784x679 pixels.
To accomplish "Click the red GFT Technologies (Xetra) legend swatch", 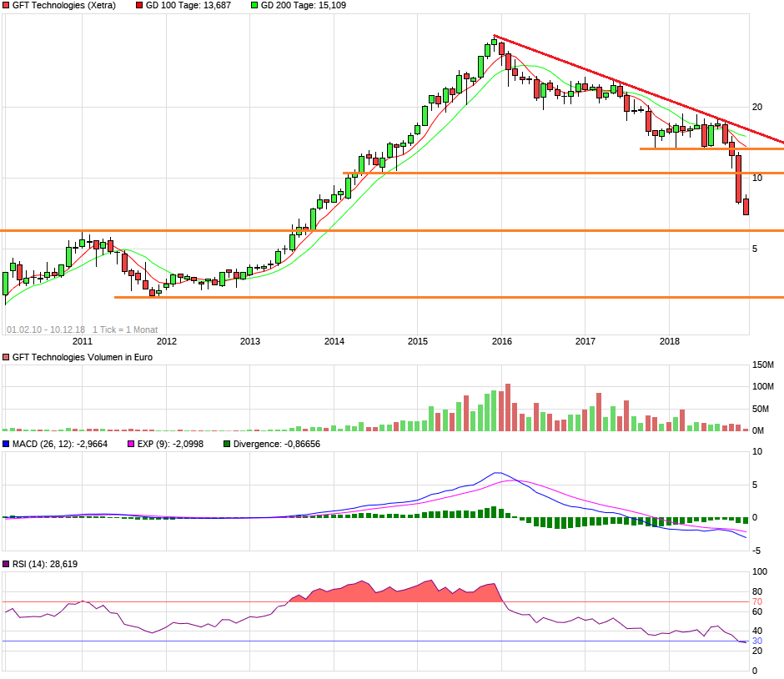I will coord(7,5).
